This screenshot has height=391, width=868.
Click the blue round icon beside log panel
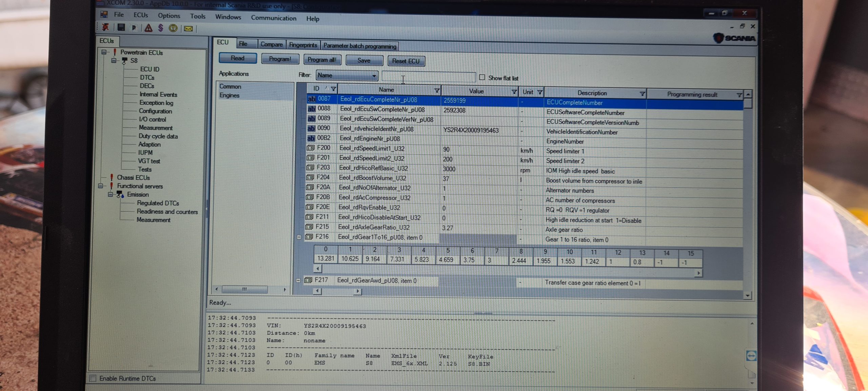(x=751, y=356)
